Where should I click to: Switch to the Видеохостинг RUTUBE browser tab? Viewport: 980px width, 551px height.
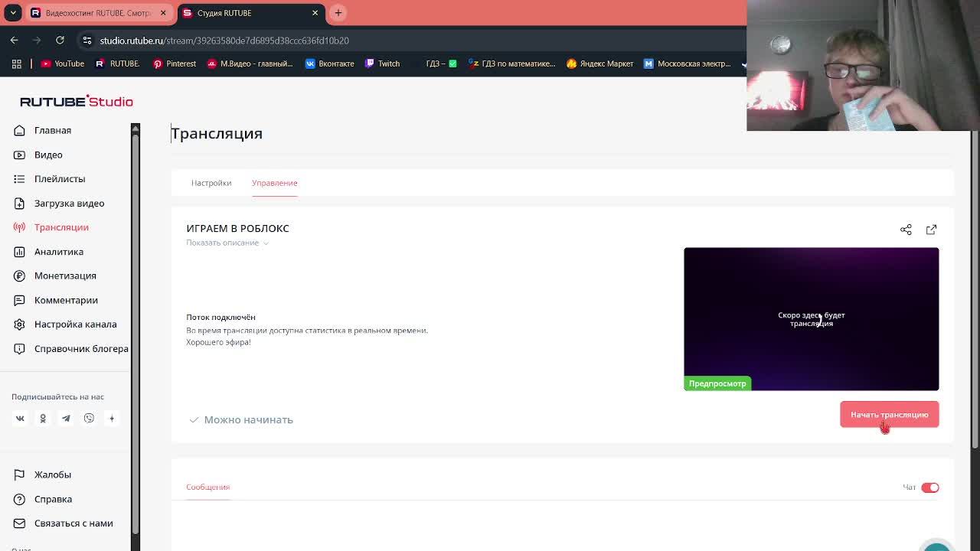pos(98,13)
